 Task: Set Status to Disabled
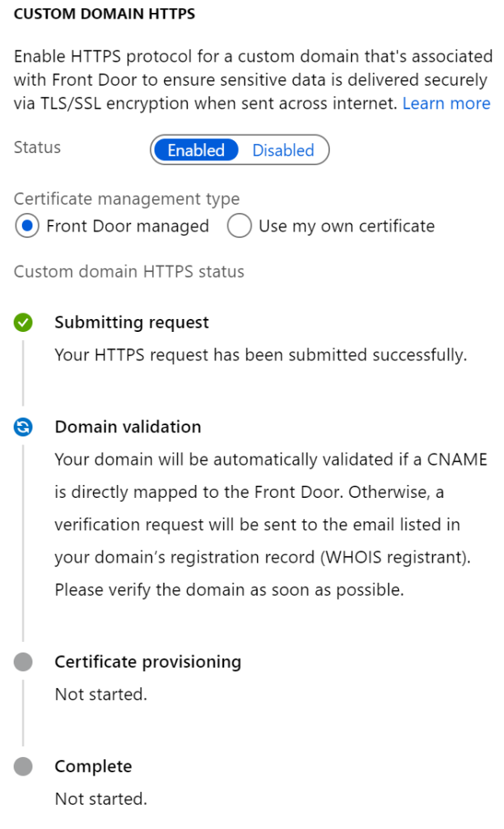283,150
